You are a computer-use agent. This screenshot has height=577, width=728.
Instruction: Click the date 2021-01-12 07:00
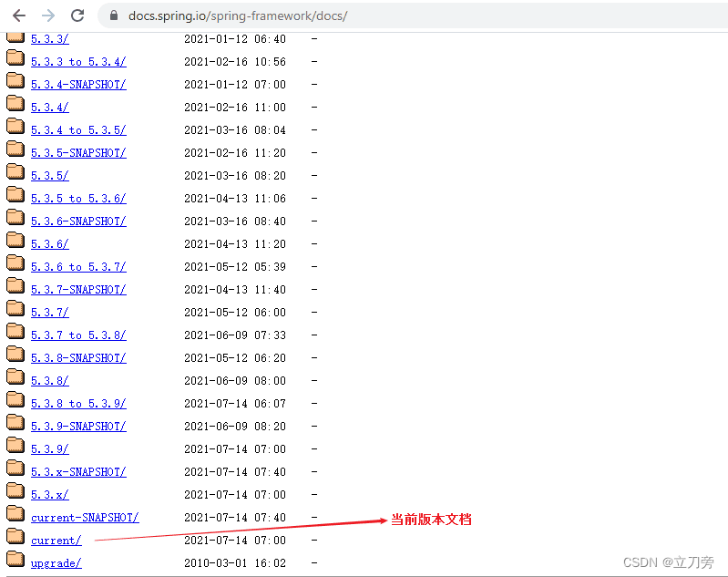click(x=235, y=85)
